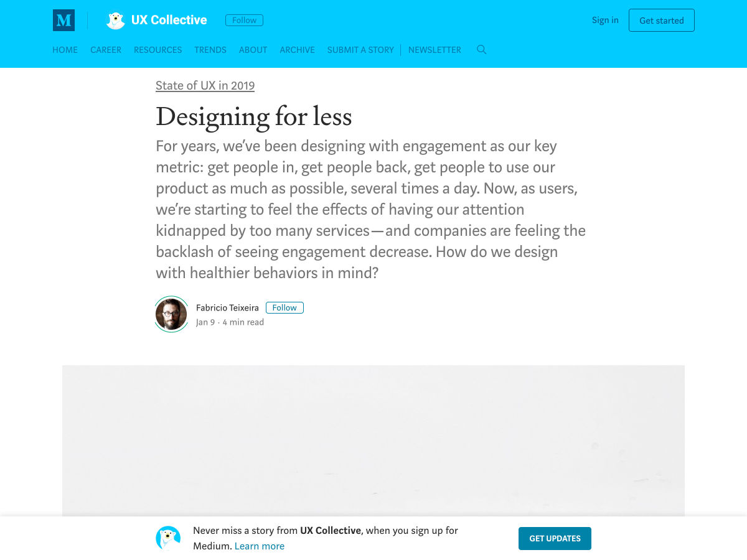Click the Sign in link
Image resolution: width=747 pixels, height=560 pixels.
point(605,20)
